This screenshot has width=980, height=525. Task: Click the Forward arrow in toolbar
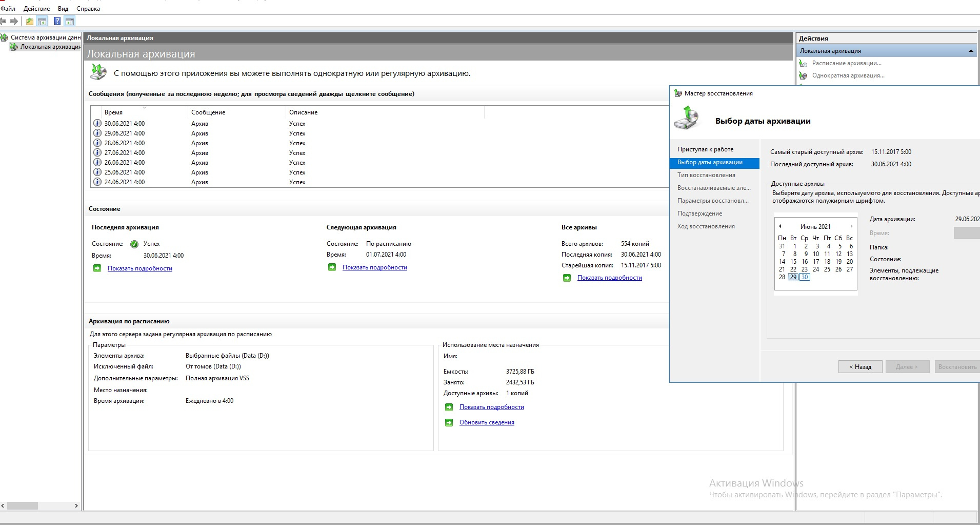14,21
